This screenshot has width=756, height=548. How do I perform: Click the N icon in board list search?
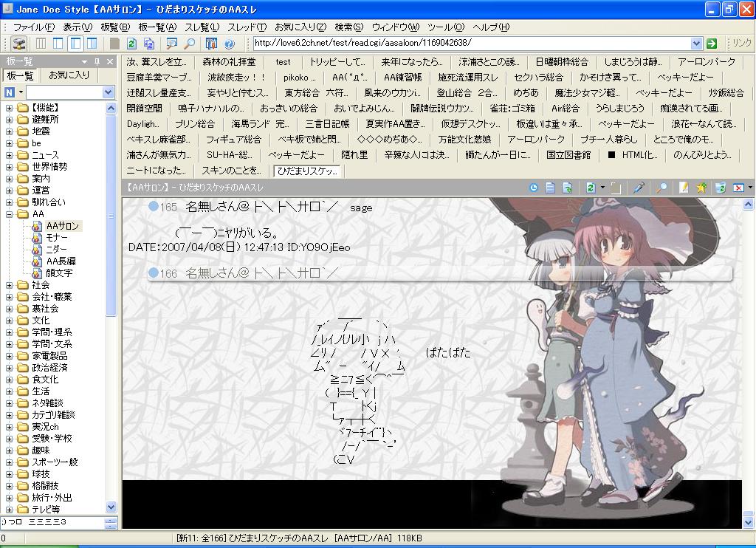pos(9,92)
